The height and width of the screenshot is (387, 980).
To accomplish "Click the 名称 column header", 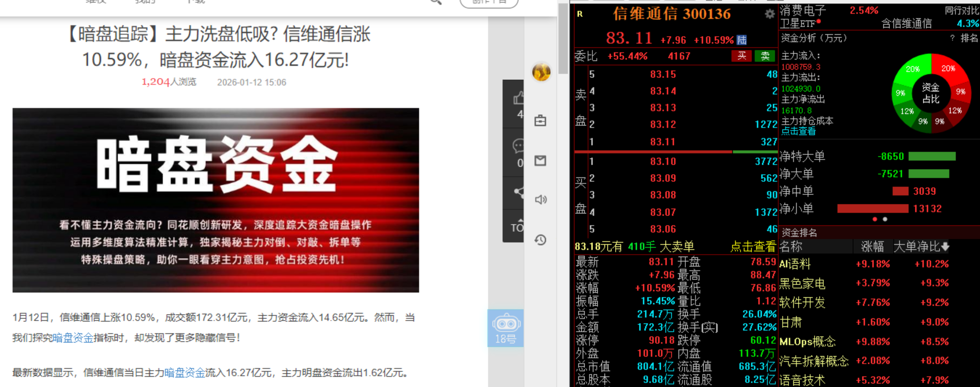I will click(791, 247).
